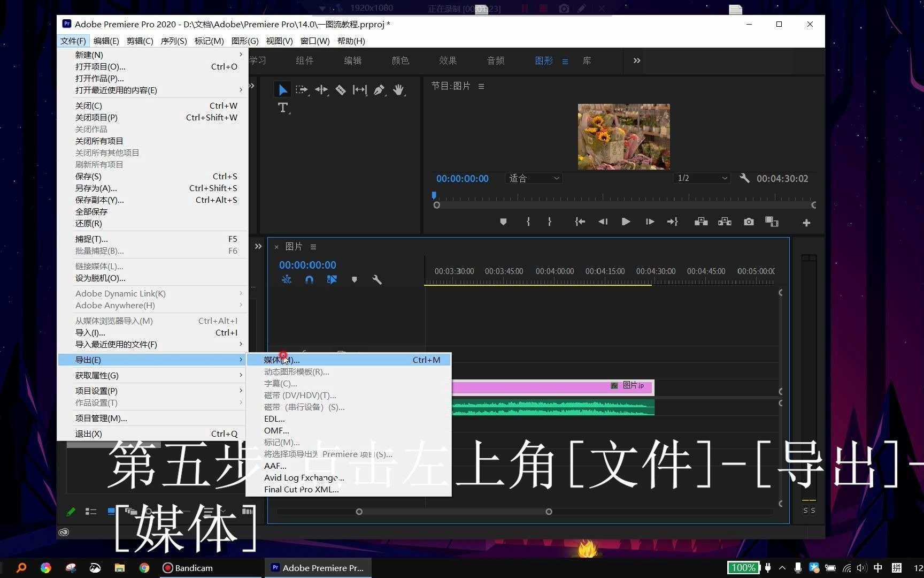Click the pink 图片.jp video clip
The height and width of the screenshot is (578, 924).
[x=553, y=386]
